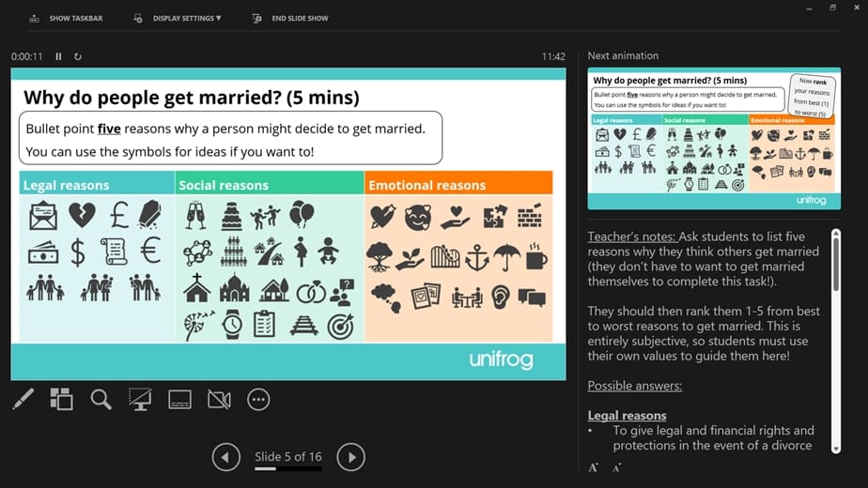The image size is (868, 488).
Task: Click 'Possible answers:' in teacher notes
Action: pos(634,386)
